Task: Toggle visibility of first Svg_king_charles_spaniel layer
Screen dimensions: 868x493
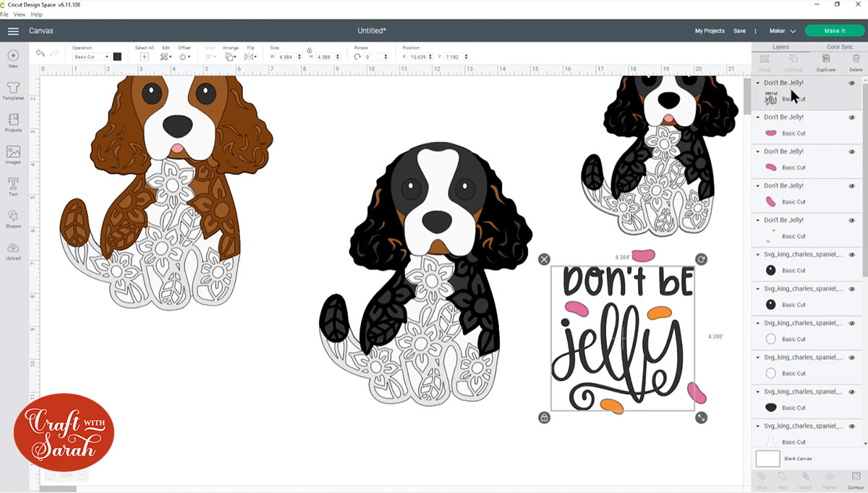Action: coord(851,255)
